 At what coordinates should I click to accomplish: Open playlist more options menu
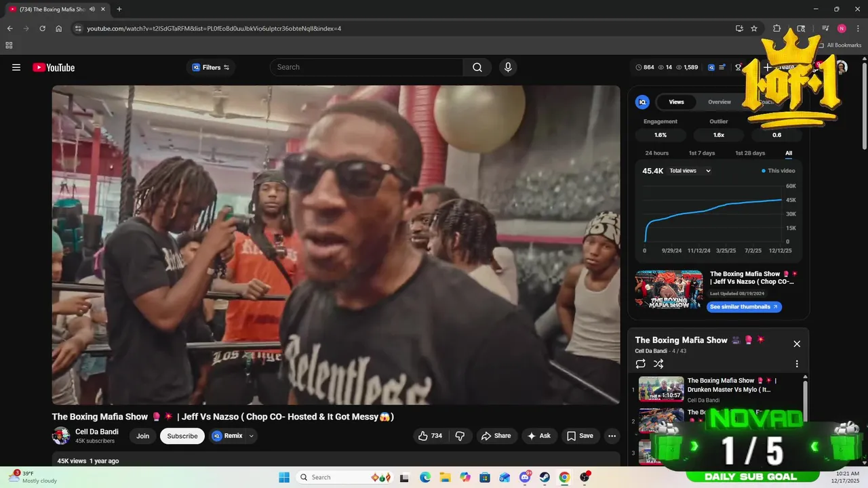pyautogui.click(x=797, y=364)
